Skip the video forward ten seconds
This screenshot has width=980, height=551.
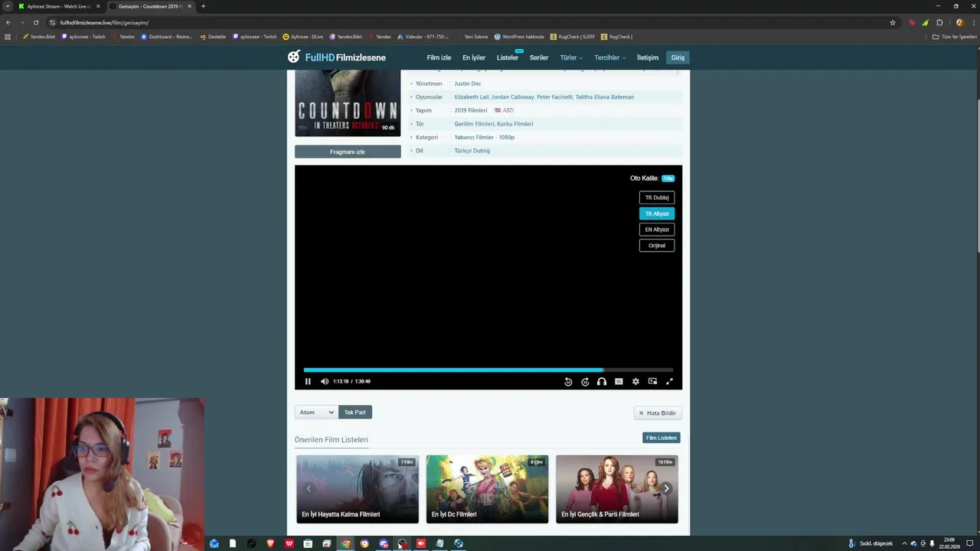pyautogui.click(x=585, y=381)
